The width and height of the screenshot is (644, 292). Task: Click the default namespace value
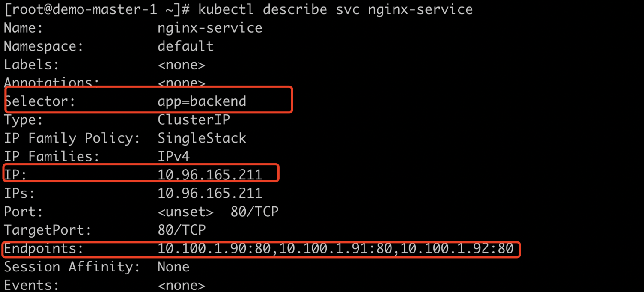(185, 46)
